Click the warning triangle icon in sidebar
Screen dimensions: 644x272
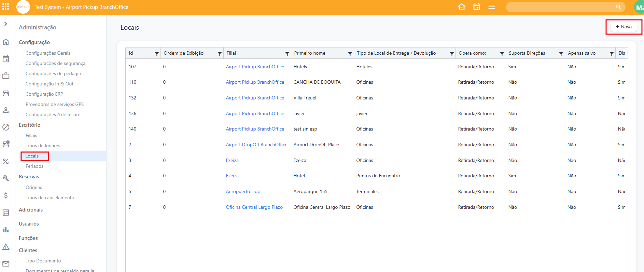point(6,247)
